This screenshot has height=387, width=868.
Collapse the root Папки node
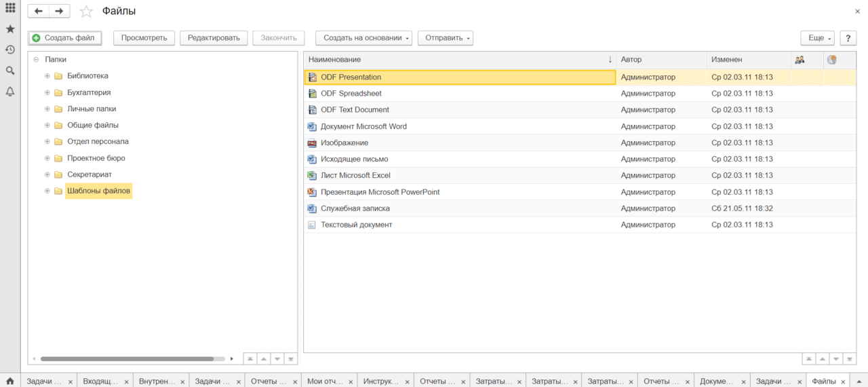click(36, 60)
